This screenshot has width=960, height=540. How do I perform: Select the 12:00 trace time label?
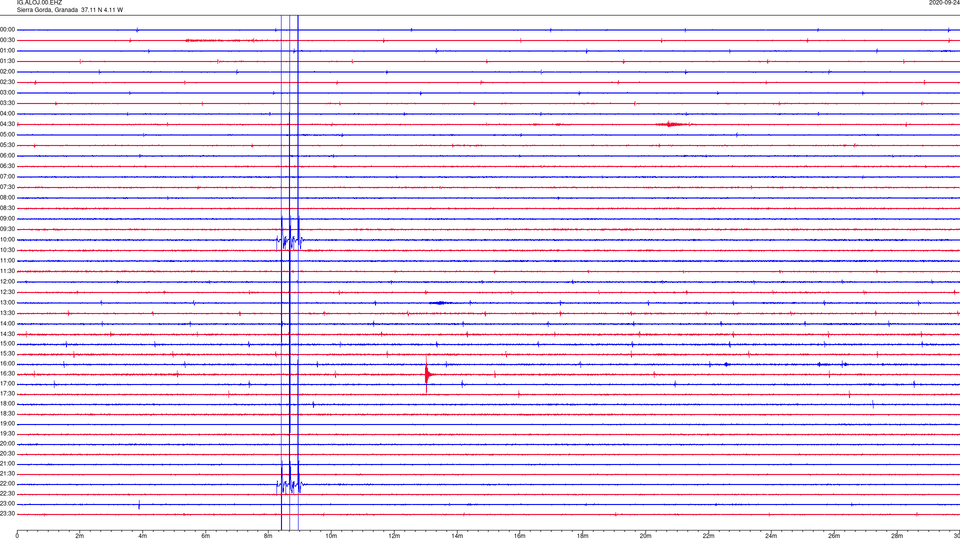point(8,282)
